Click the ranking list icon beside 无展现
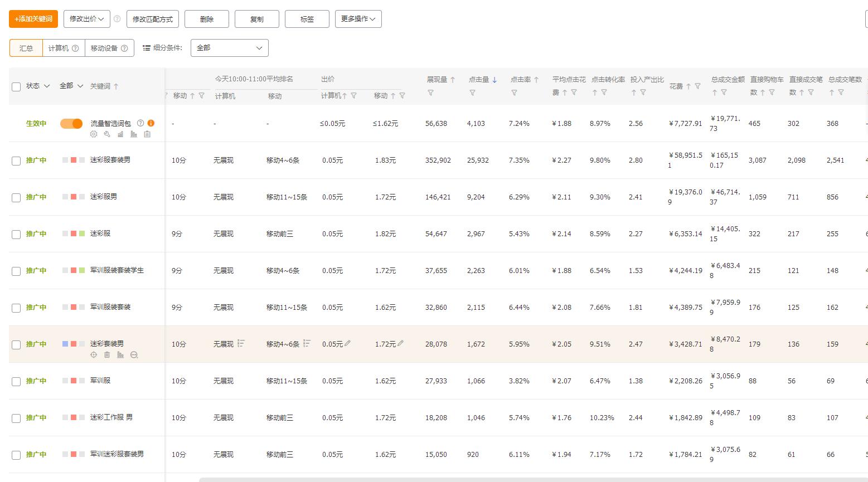The height and width of the screenshot is (482, 868). point(241,343)
